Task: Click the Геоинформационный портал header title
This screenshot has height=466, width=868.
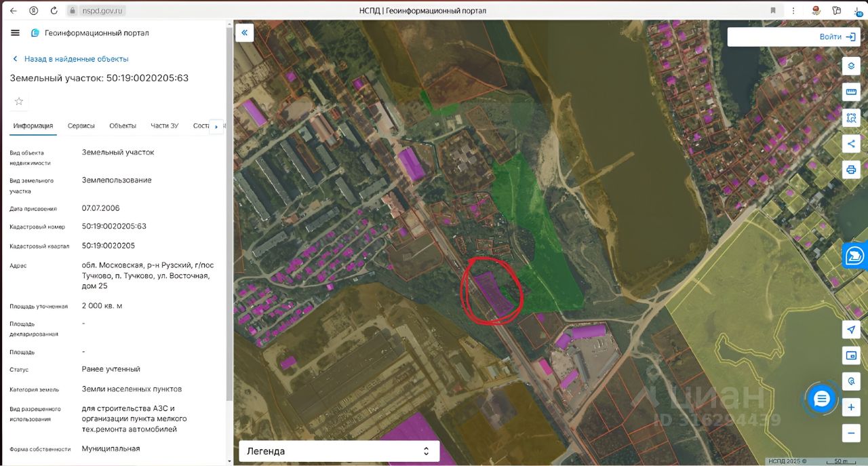Action: [x=97, y=33]
